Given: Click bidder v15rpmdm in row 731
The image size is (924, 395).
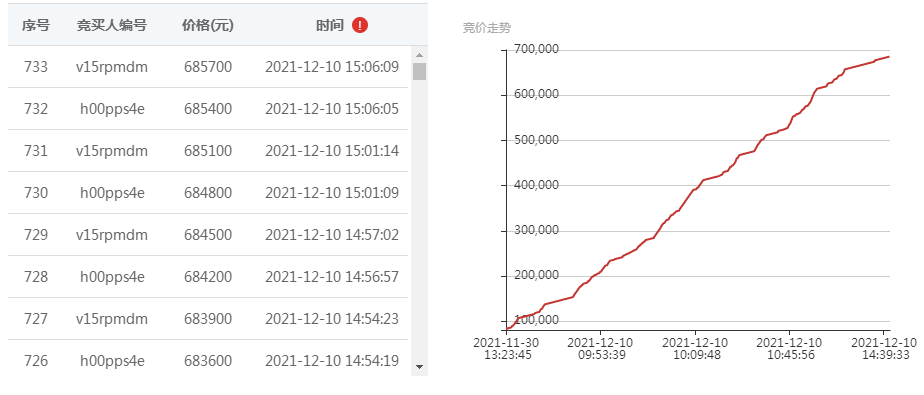Looking at the screenshot, I should click(112, 151).
